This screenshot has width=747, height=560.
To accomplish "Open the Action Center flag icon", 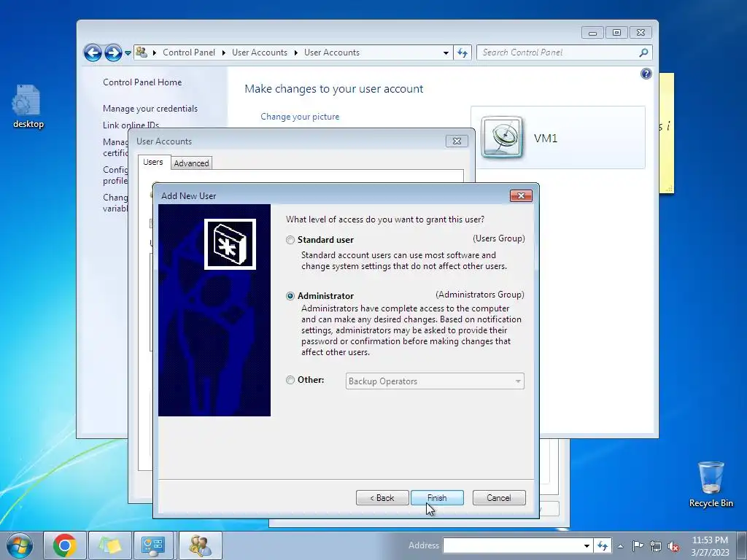I will click(638, 545).
